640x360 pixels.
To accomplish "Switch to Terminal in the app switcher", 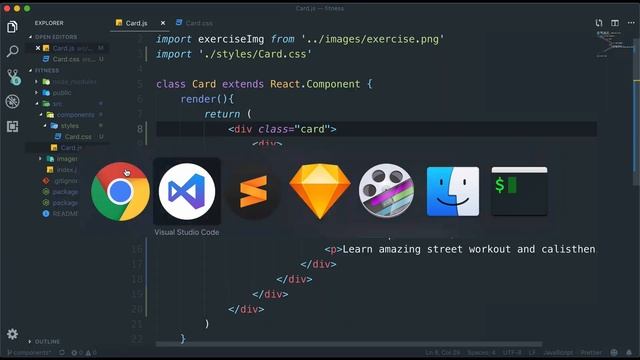I will (x=519, y=191).
